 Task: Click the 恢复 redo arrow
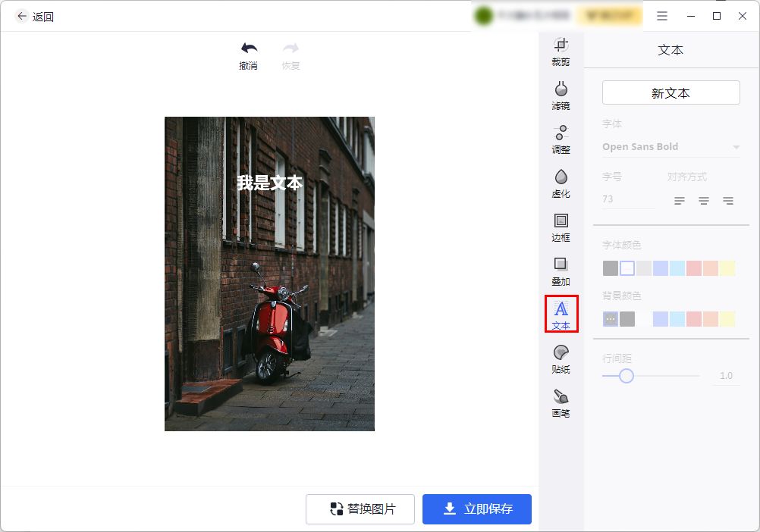click(291, 53)
